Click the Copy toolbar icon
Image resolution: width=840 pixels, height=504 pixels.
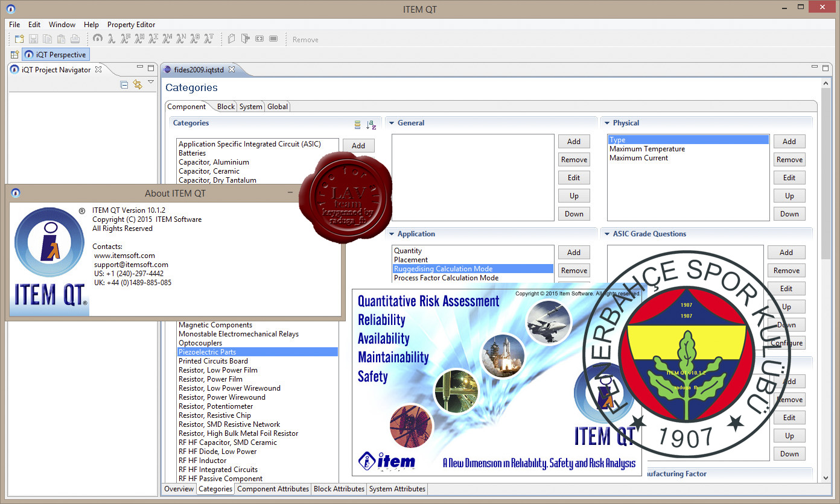(x=47, y=39)
